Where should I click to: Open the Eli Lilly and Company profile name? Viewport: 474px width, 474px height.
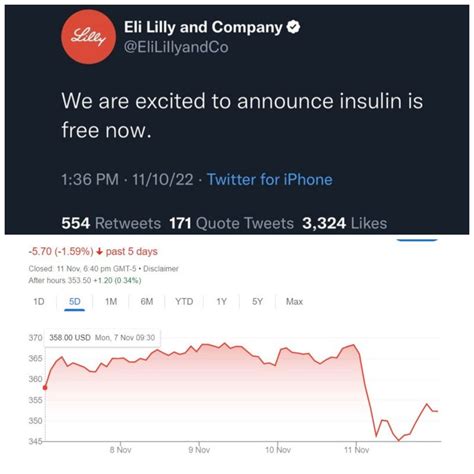coord(203,27)
